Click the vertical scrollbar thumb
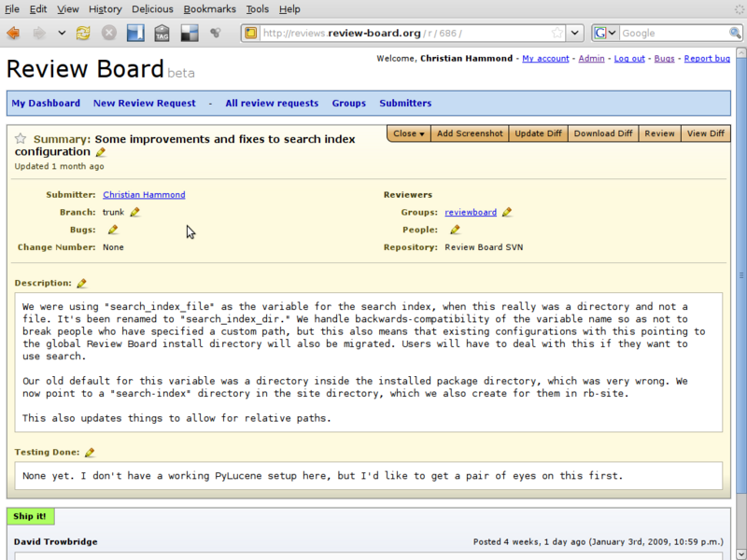 [741, 274]
